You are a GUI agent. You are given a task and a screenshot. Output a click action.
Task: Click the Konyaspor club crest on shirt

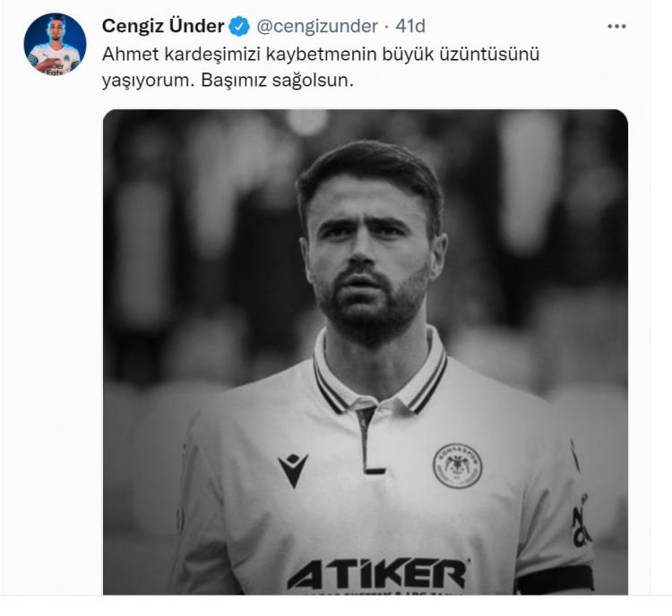pos(457,466)
